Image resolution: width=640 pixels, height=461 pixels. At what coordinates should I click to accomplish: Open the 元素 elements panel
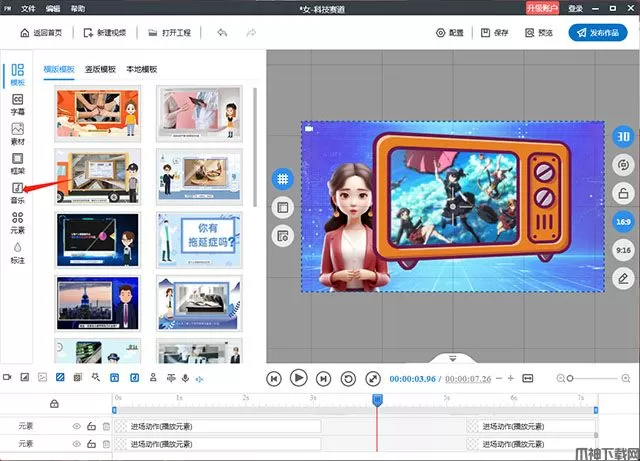[17, 222]
